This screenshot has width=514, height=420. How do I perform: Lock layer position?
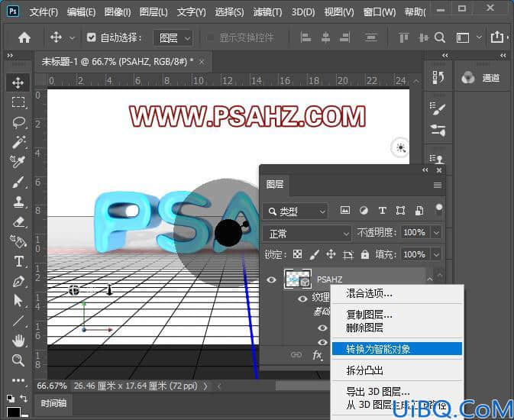pos(331,254)
